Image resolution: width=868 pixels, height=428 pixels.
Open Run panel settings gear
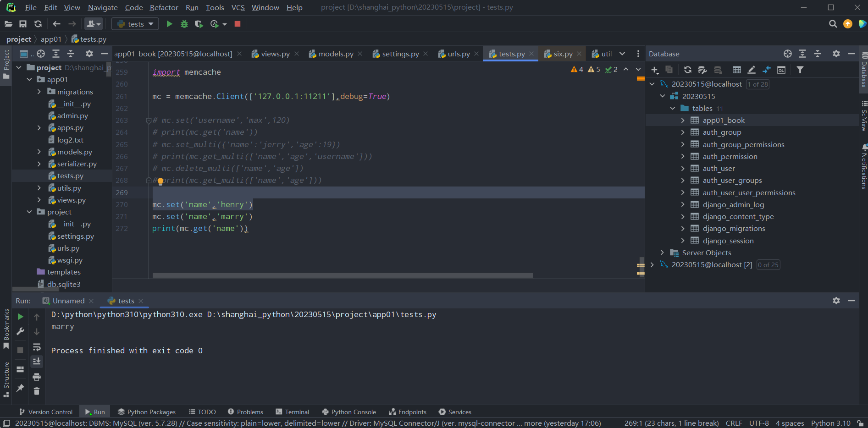(836, 301)
